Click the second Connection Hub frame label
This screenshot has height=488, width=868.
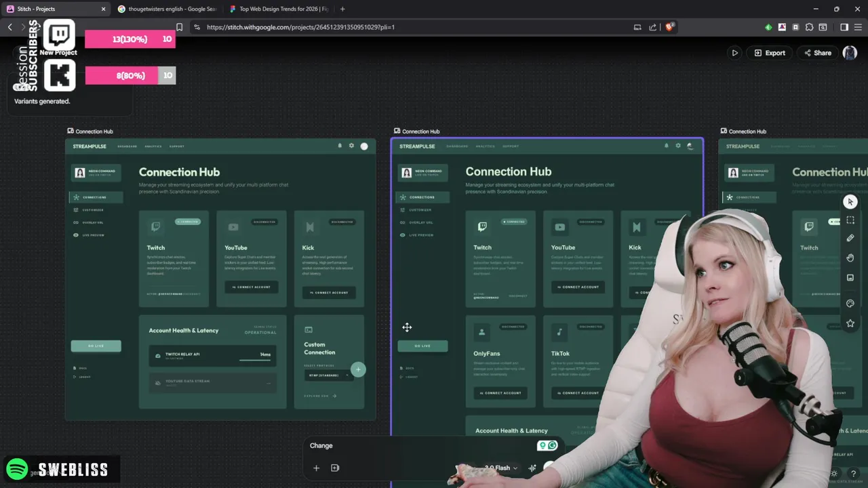(x=416, y=131)
